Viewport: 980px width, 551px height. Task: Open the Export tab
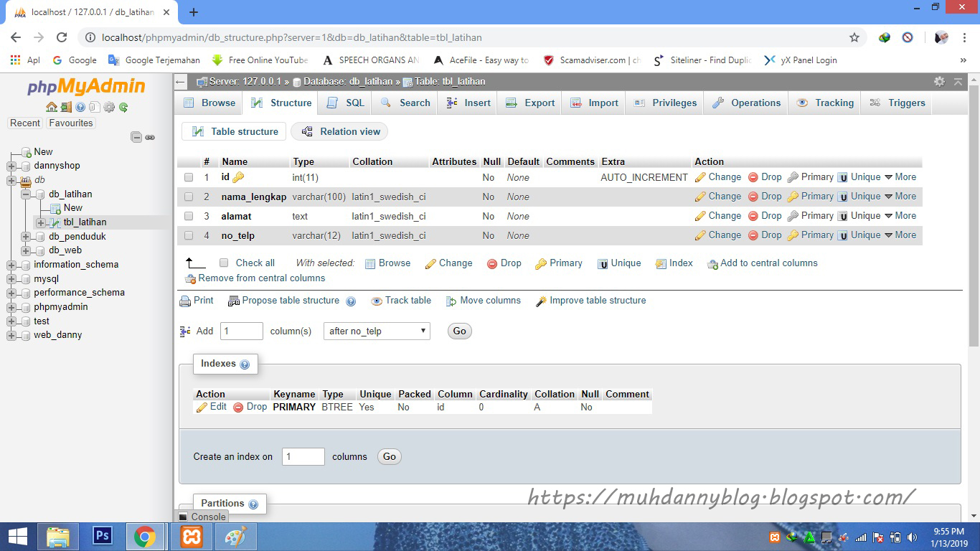click(529, 103)
